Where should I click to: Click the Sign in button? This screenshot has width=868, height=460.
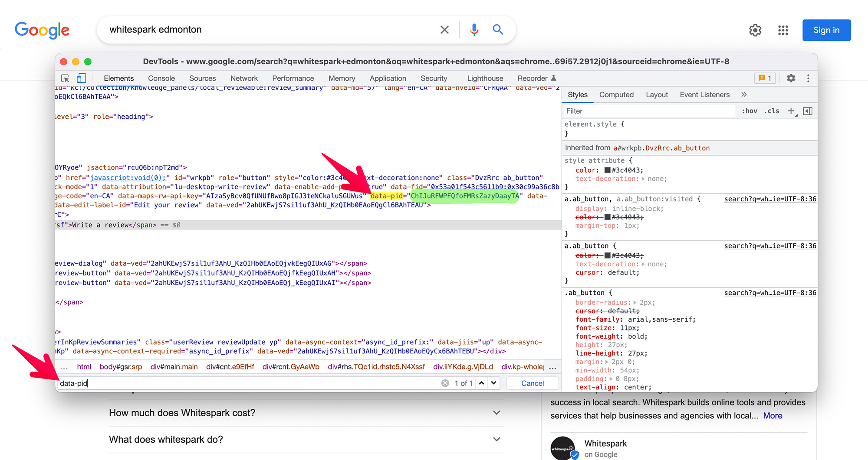(x=826, y=30)
